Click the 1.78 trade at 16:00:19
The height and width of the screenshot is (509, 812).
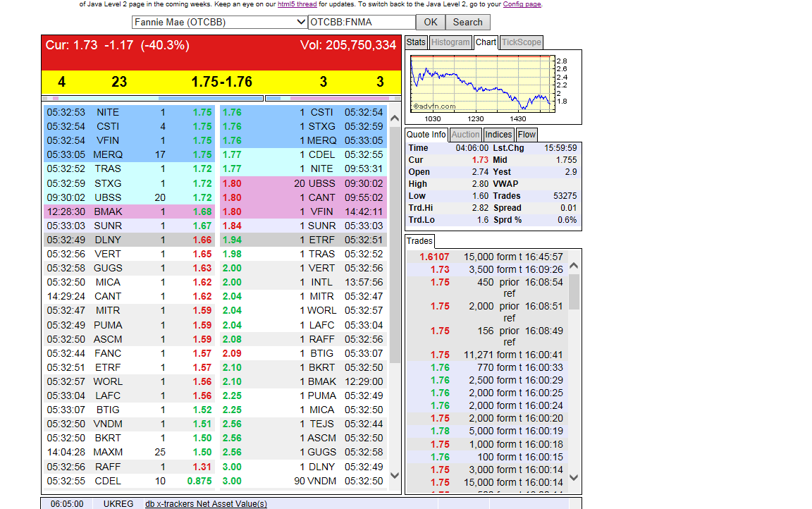pos(487,431)
